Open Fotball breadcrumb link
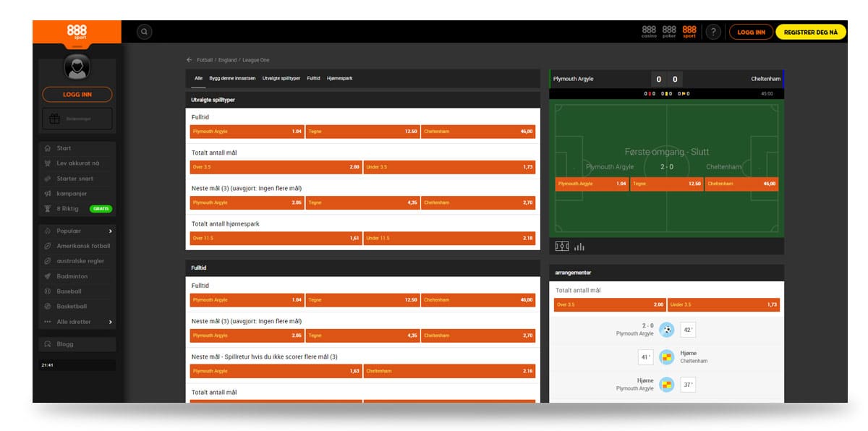 pyautogui.click(x=205, y=60)
